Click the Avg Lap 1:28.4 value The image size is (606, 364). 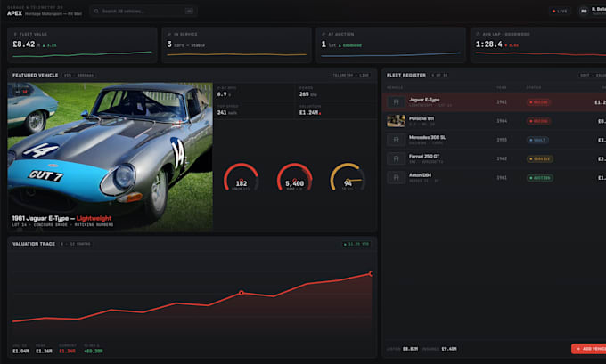coord(488,44)
